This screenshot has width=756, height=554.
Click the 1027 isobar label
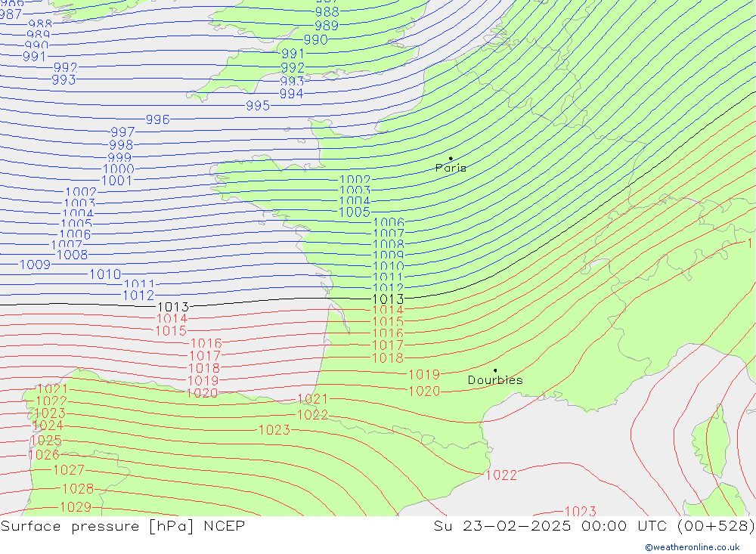[69, 469]
